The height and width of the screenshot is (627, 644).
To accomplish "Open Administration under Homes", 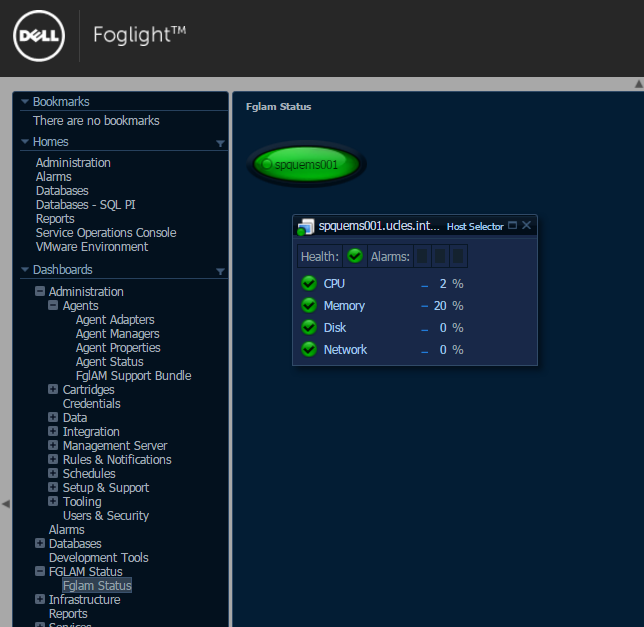I will tap(73, 163).
